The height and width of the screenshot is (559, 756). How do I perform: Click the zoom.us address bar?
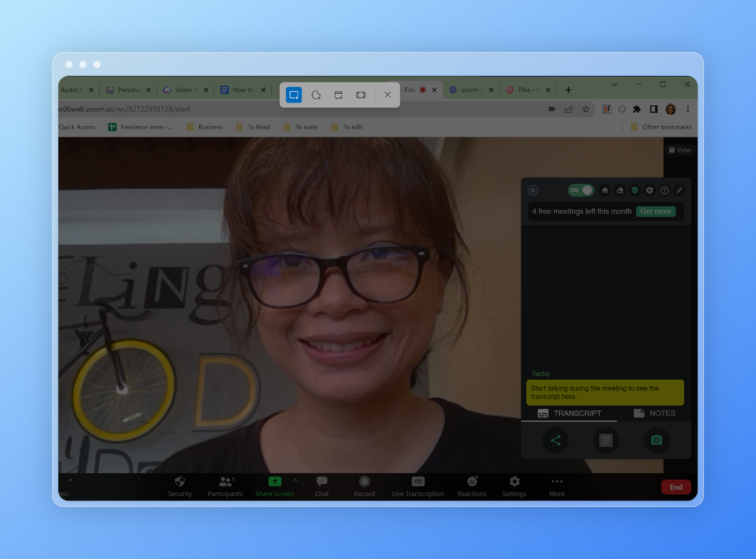pos(189,109)
